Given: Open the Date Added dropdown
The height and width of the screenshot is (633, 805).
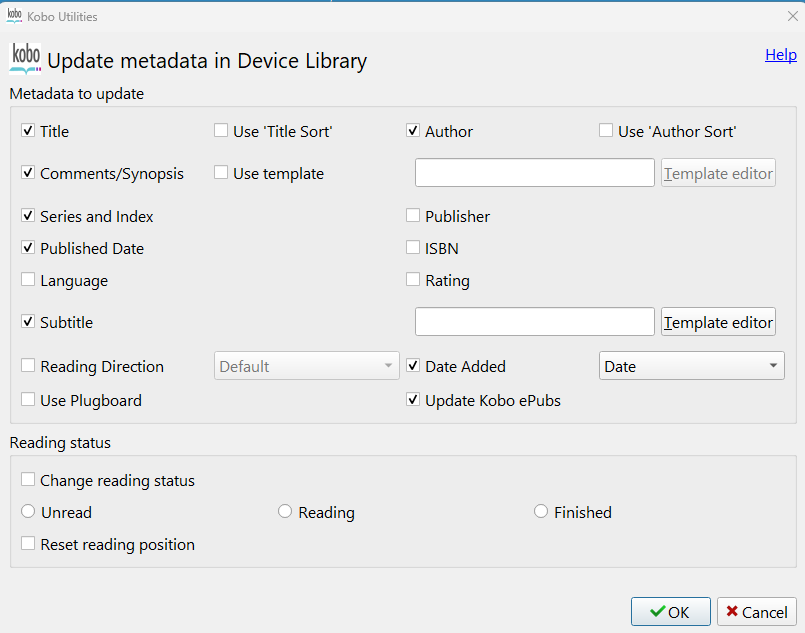Looking at the screenshot, I should click(691, 366).
